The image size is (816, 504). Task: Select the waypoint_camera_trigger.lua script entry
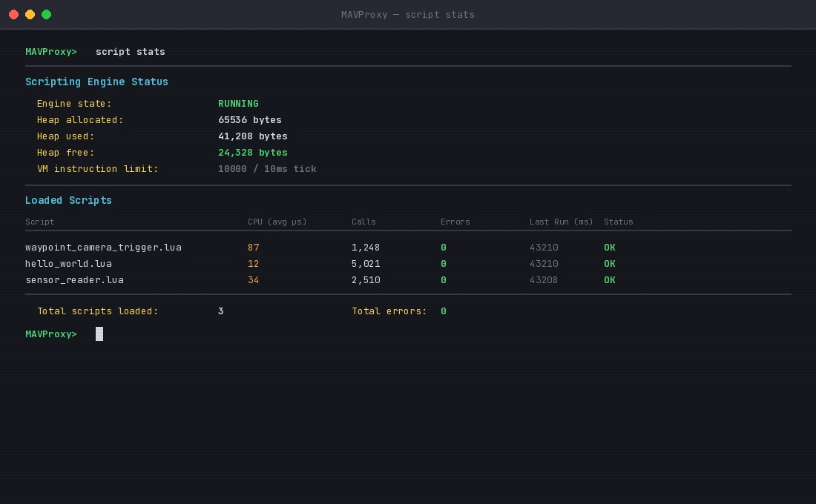104,248
